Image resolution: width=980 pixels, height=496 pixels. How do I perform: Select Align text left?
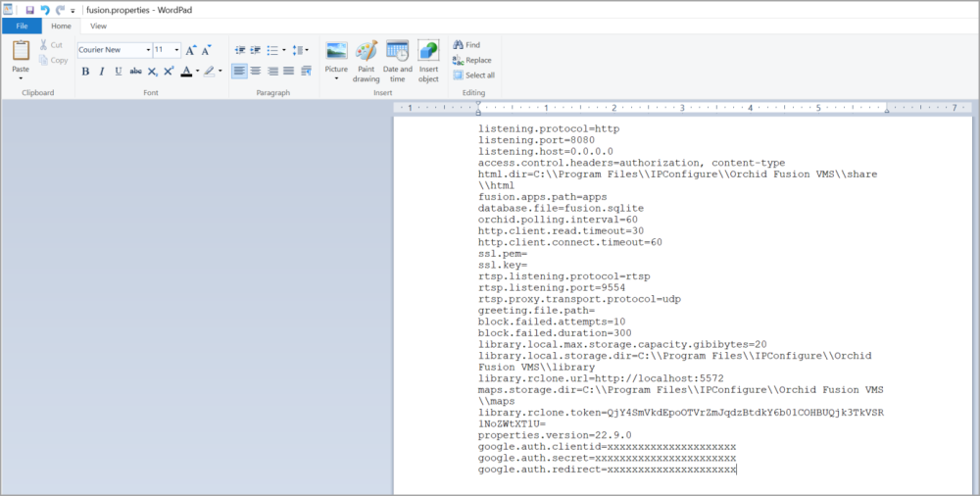click(x=239, y=72)
